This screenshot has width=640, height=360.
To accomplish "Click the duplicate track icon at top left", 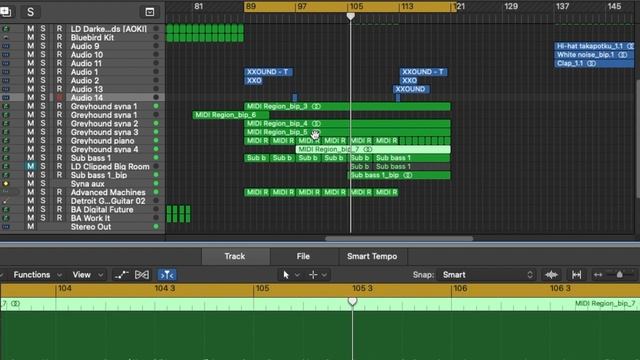I will 6,12.
